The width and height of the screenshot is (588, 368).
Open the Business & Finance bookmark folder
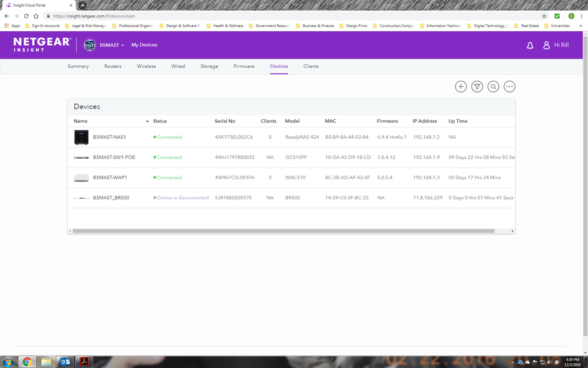(x=315, y=26)
